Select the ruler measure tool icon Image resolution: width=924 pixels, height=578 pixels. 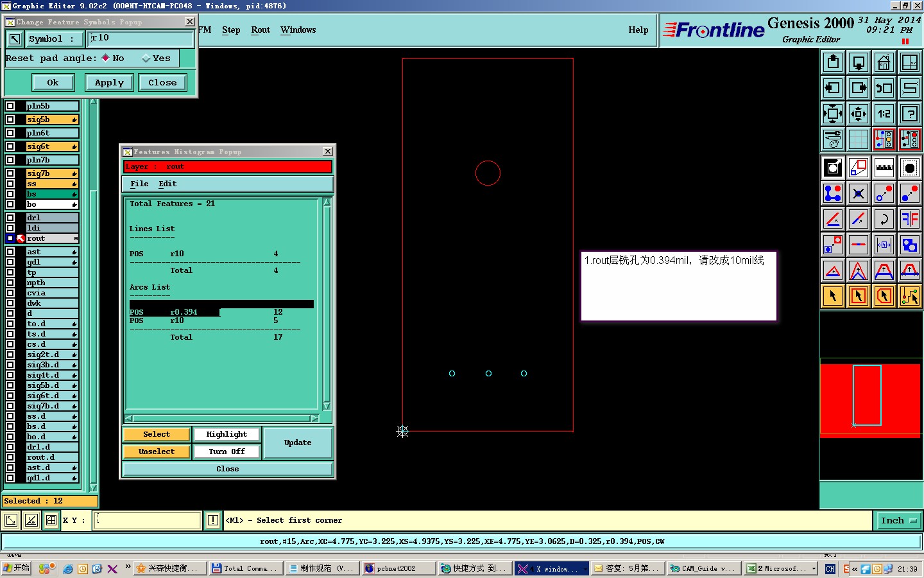coord(884,168)
